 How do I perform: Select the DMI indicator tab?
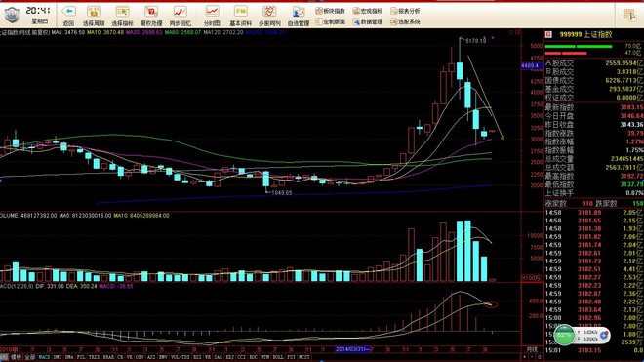58,357
